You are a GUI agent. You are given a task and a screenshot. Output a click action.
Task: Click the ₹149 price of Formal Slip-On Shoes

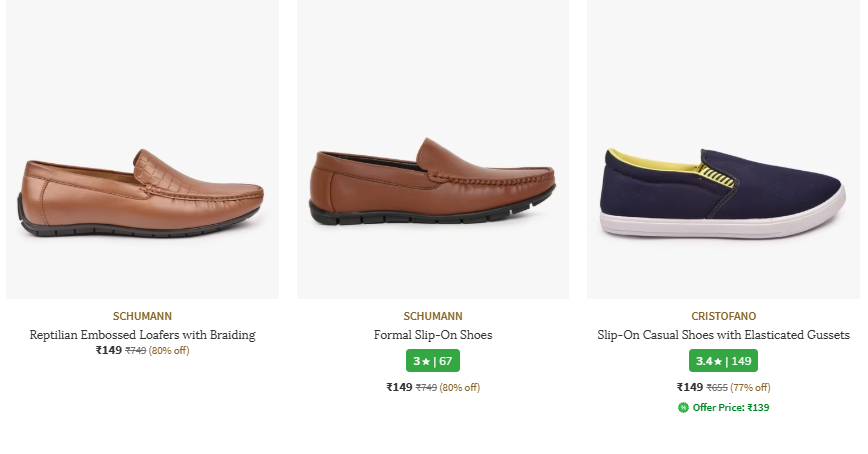399,387
